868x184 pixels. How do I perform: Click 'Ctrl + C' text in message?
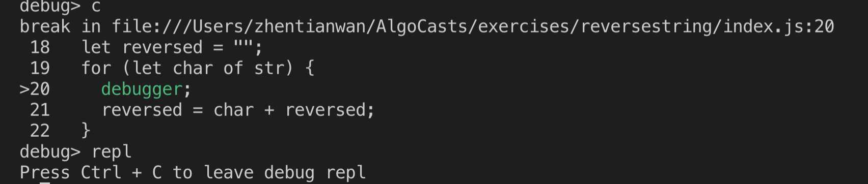pos(121,172)
